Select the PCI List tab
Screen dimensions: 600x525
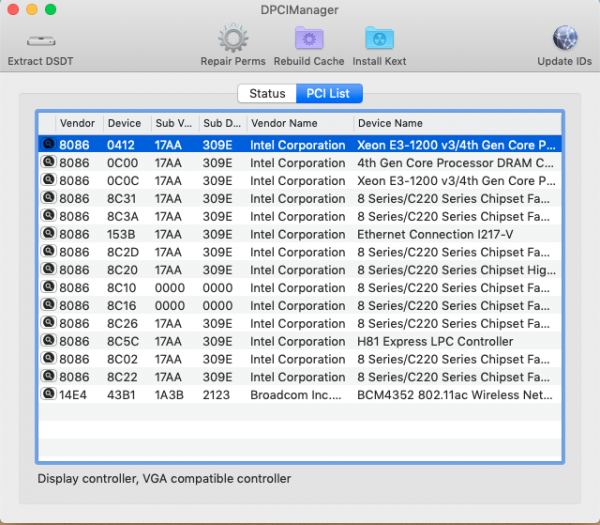(329, 93)
